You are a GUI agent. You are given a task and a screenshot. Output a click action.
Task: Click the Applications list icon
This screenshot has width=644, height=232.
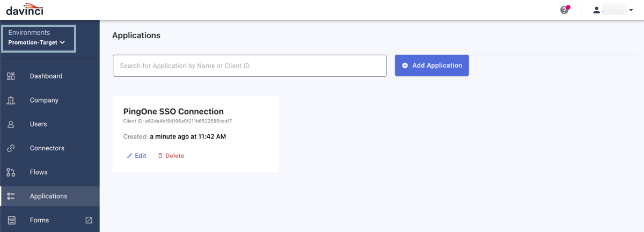coord(11,197)
